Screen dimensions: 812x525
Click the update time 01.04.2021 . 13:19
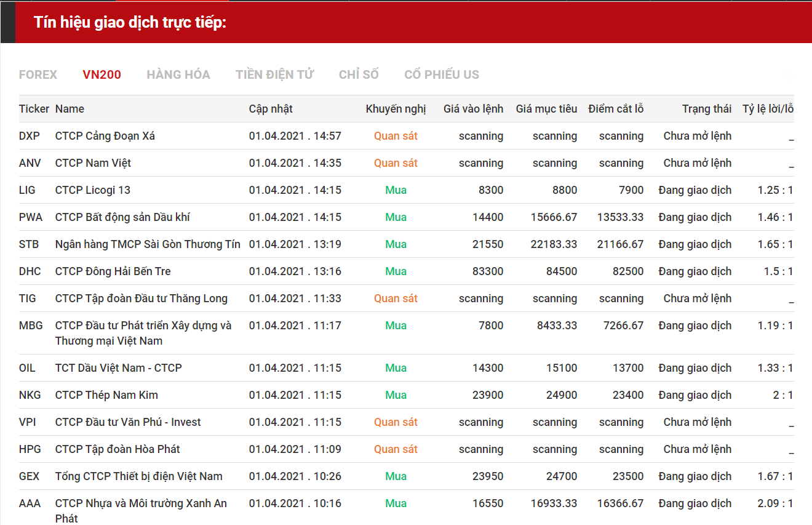coord(295,244)
